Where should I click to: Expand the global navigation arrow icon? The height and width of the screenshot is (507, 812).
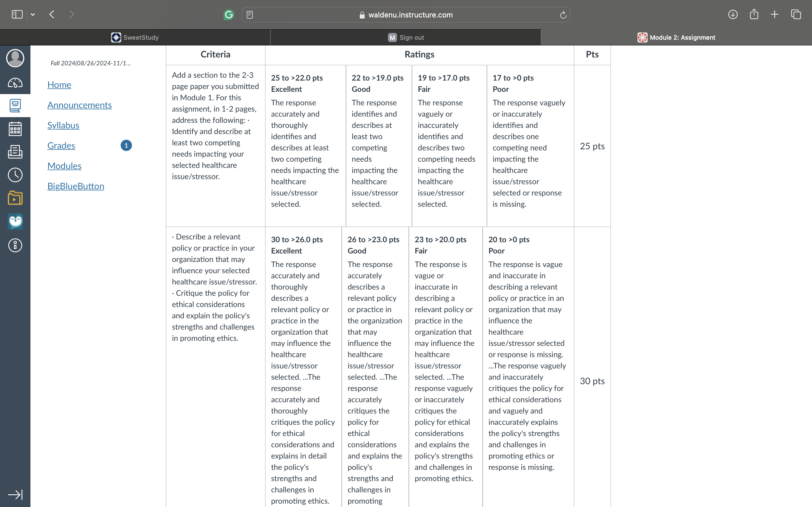tap(15, 495)
